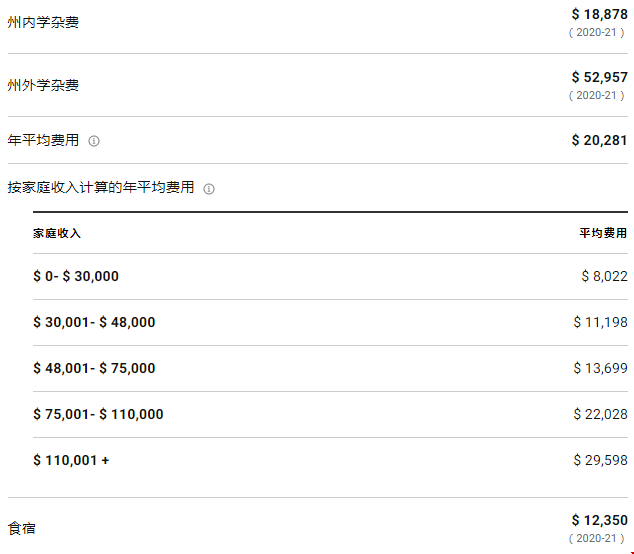Viewport: 634px width, 554px height.
Task: Select the 家庭收入 column header
Action: 57,233
